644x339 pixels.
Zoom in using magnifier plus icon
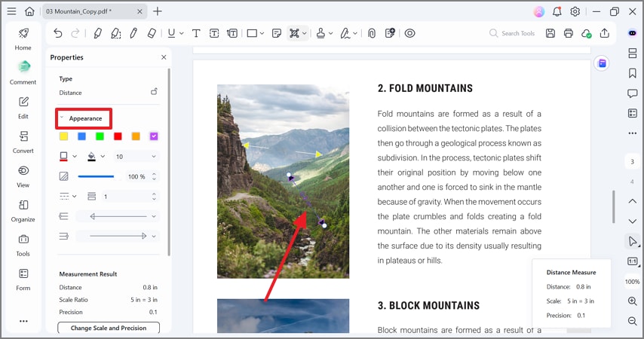(633, 301)
